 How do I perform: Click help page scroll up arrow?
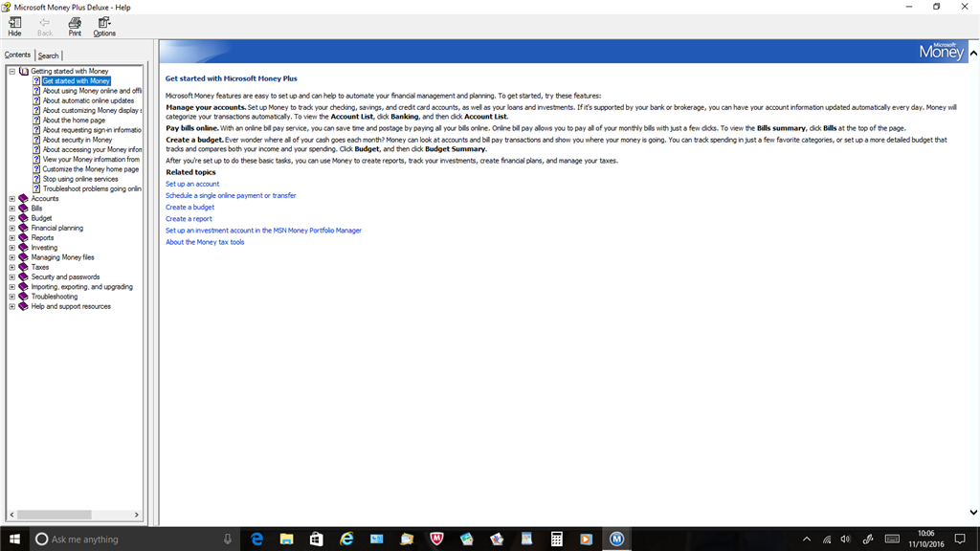point(973,54)
